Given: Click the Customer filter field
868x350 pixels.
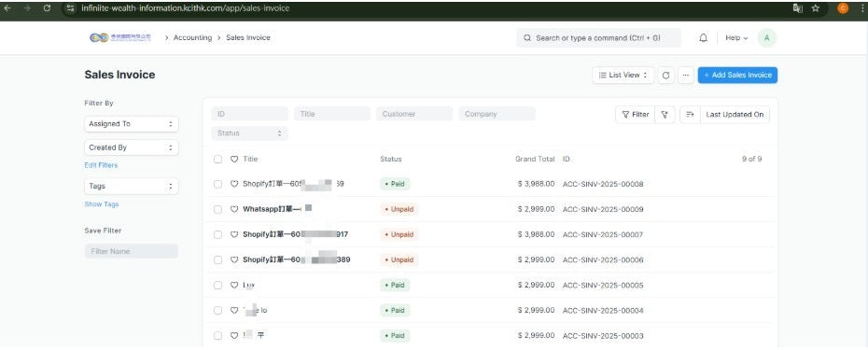Looking at the screenshot, I should 414,114.
